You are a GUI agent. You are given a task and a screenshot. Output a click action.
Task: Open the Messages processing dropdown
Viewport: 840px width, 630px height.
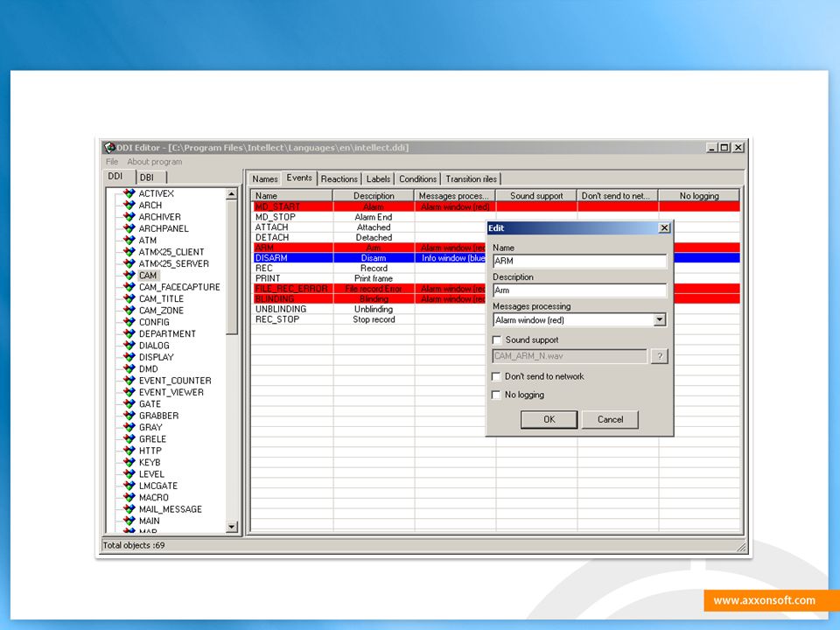tap(660, 320)
